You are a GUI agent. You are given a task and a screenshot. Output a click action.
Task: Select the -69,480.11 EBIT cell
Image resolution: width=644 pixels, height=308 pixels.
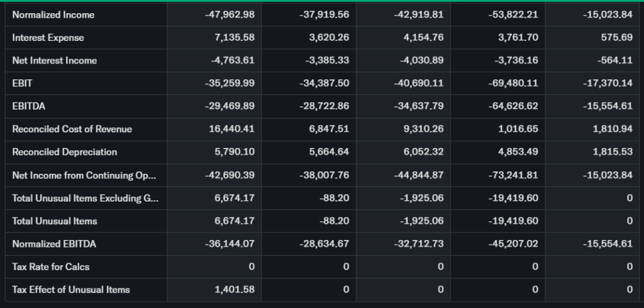[x=513, y=84]
